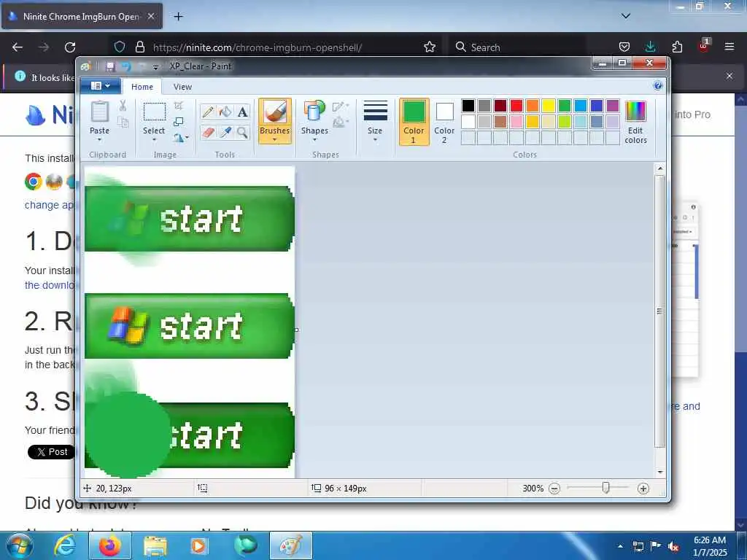Image resolution: width=747 pixels, height=560 pixels.
Task: Select the Fill with color bucket tool
Action: (x=225, y=112)
